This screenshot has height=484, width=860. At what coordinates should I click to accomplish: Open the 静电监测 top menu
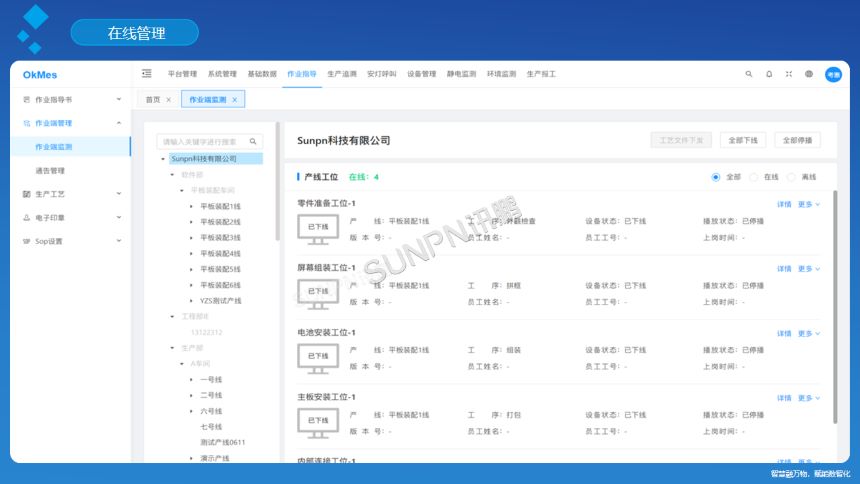point(461,74)
